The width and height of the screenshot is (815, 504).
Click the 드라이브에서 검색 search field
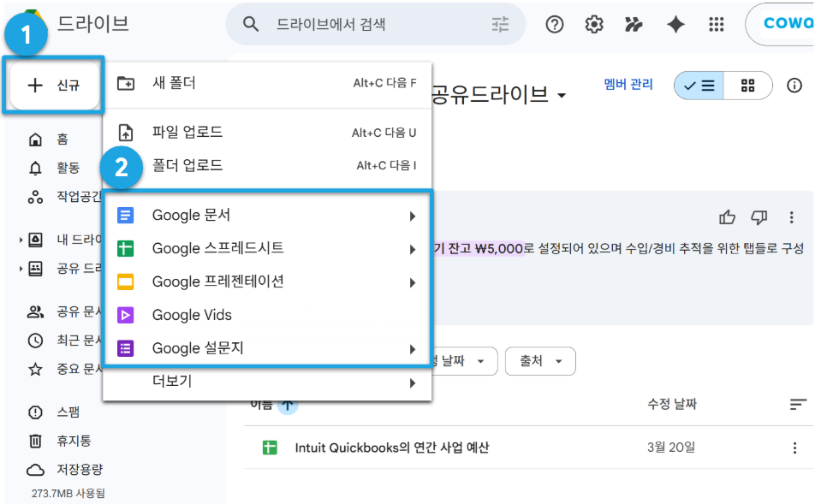[x=375, y=25]
